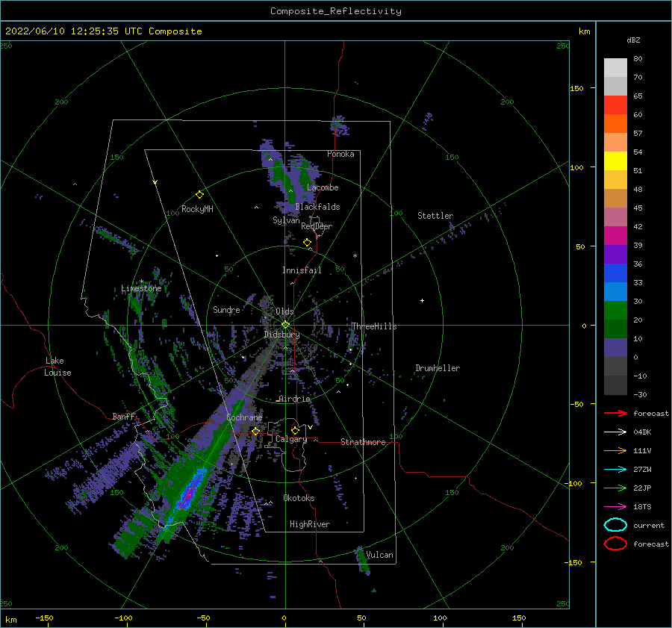Click the magenta 18TS arrow icon
This screenshot has height=628, width=672.
pos(615,507)
